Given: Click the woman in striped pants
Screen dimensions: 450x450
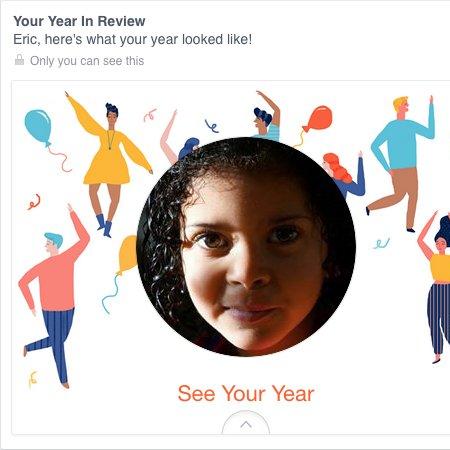Looking at the screenshot, I should [435, 287].
